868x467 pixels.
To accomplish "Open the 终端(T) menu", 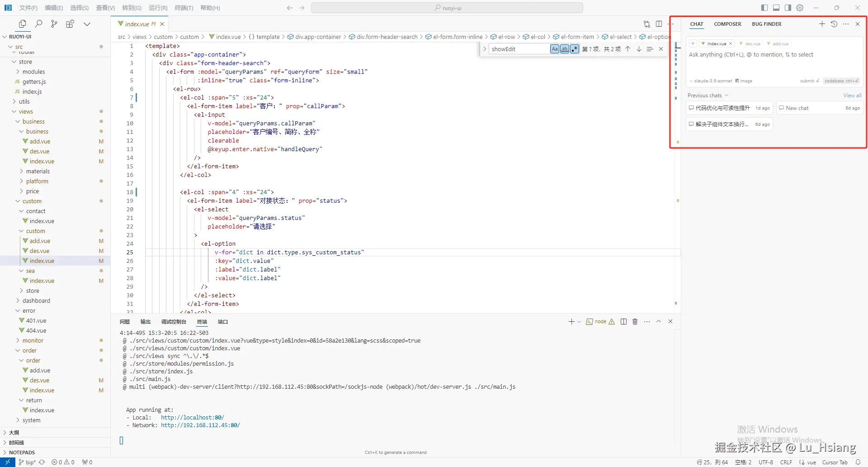I will 184,8.
